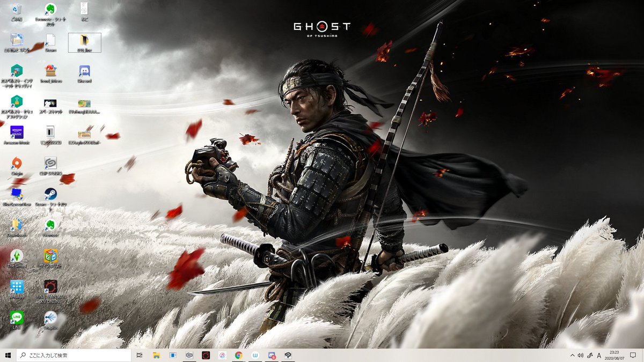Launch Evernote icon beside Downloads
This screenshot has width=644, height=362.
[x=50, y=227]
